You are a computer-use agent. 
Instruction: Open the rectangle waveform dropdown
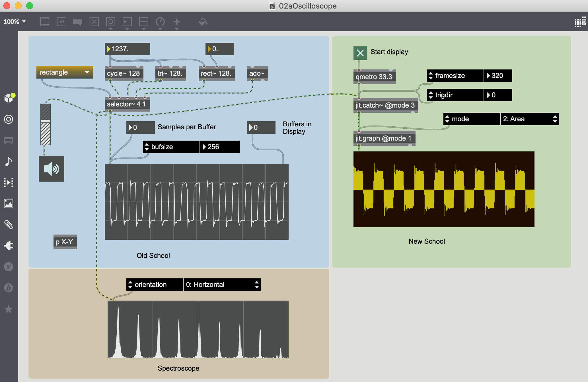(x=65, y=72)
